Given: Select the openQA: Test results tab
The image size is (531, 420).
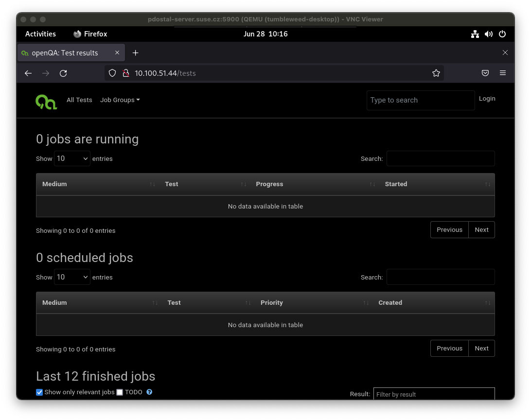Looking at the screenshot, I should (71, 53).
